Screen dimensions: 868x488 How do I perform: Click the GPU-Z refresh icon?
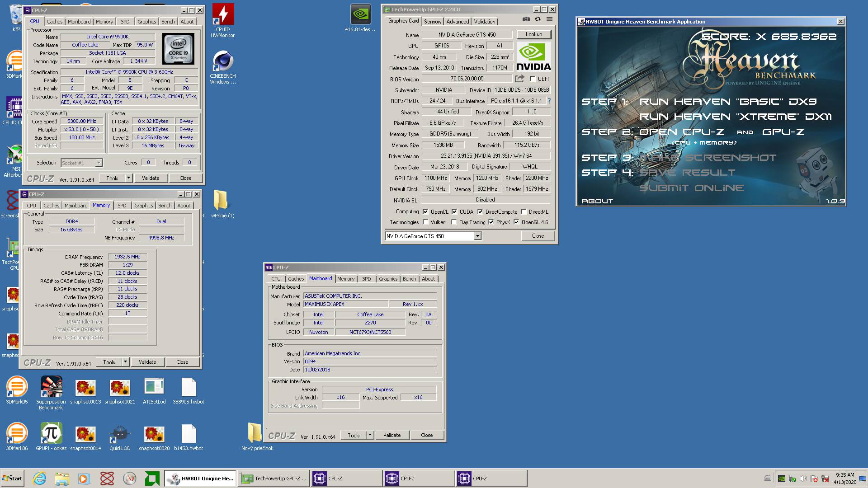[x=538, y=19]
